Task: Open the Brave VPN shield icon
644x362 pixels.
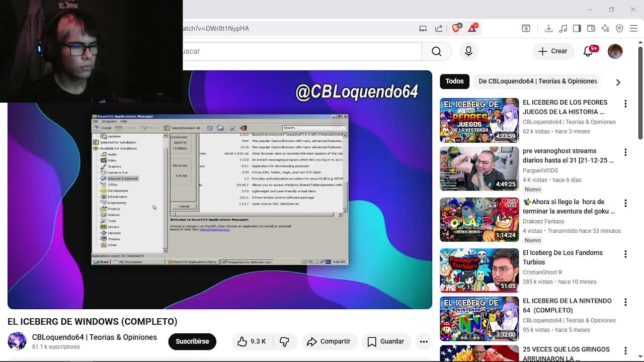Action: 619,29
